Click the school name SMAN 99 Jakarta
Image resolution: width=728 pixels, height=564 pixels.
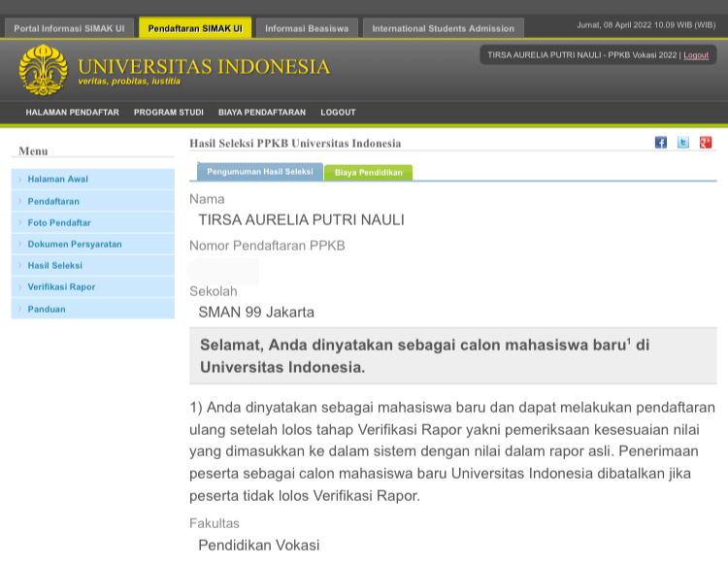[x=256, y=312]
